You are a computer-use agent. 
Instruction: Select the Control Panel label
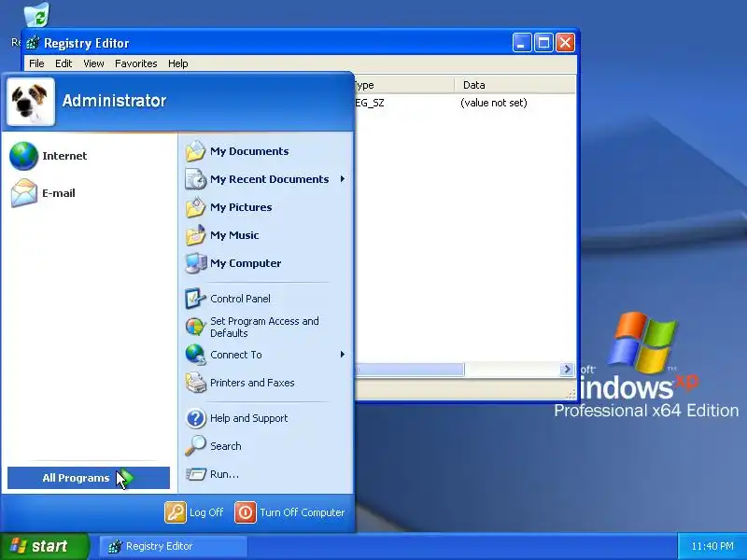[x=240, y=299]
